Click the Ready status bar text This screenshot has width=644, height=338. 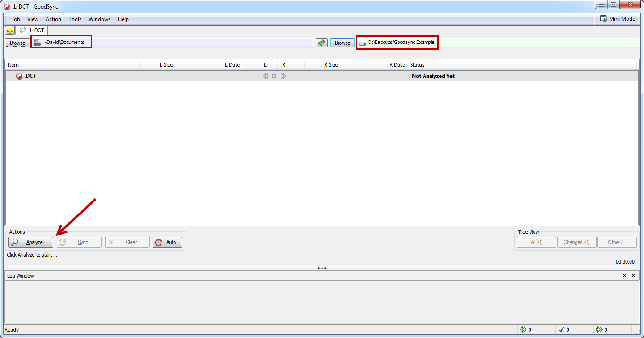coord(12,330)
